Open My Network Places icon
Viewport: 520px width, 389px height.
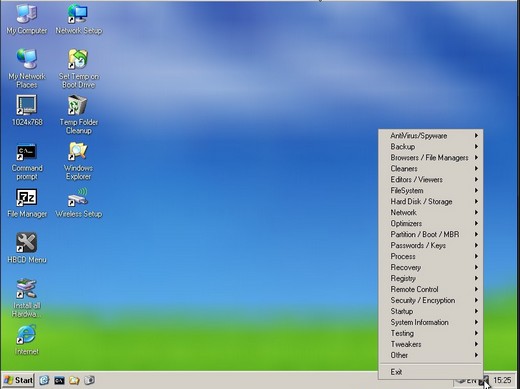coord(27,68)
